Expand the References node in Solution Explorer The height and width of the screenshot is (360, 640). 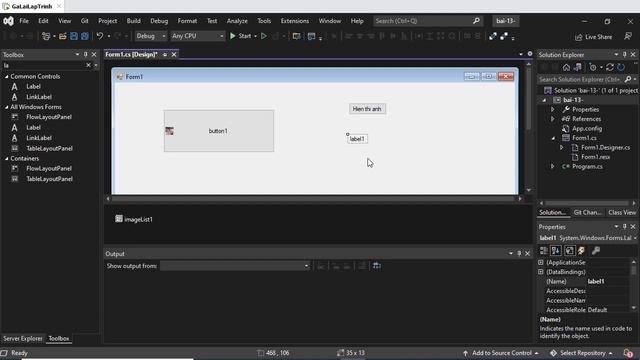(x=553, y=119)
